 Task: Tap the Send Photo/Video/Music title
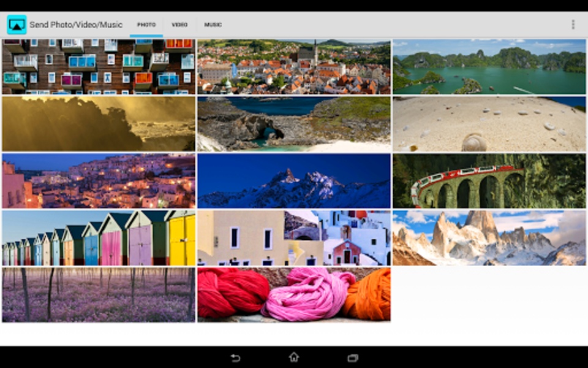coord(76,25)
